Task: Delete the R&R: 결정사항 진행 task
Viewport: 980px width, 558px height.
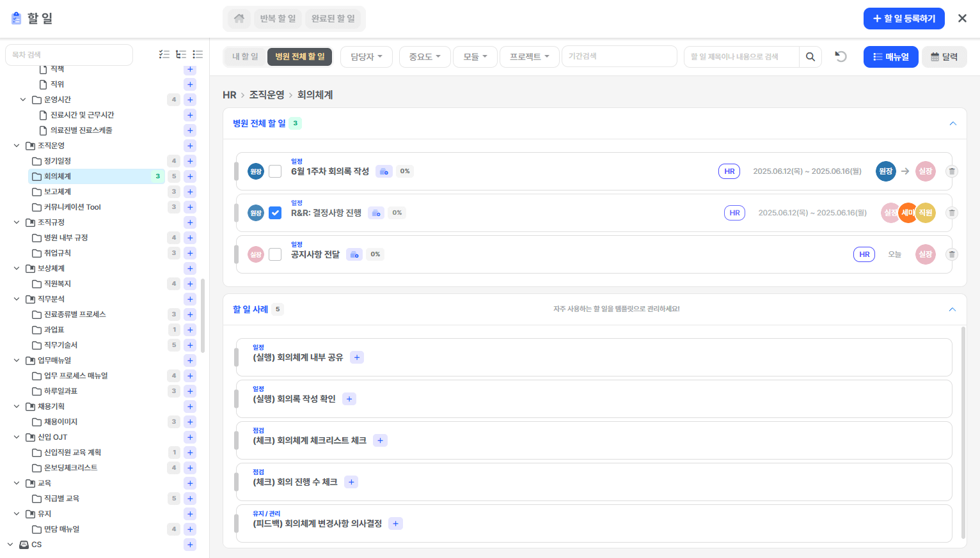Action: tap(952, 213)
